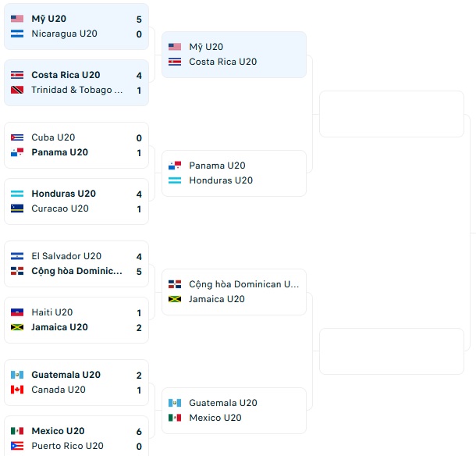The width and height of the screenshot is (476, 456).
Task: Click the Nicaragua U20 flag icon
Action: tap(17, 34)
